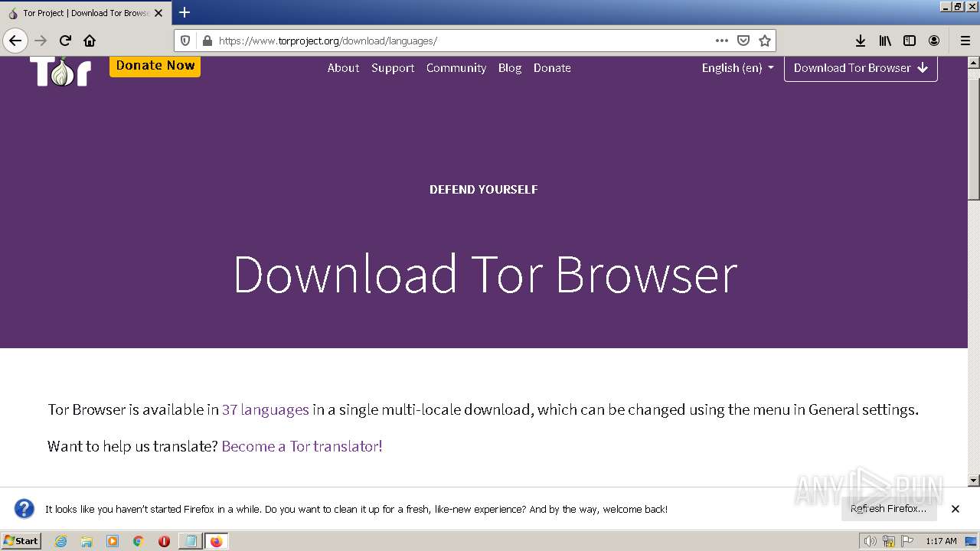Reload the current page
The image size is (980, 551).
click(x=65, y=41)
